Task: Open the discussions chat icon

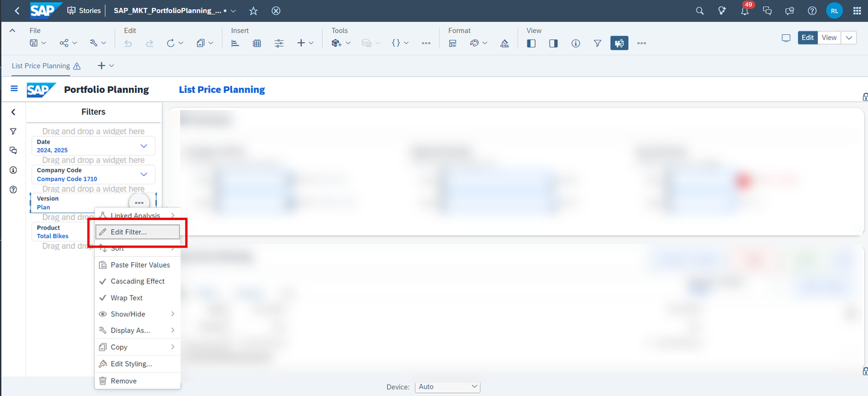Action: pos(767,11)
